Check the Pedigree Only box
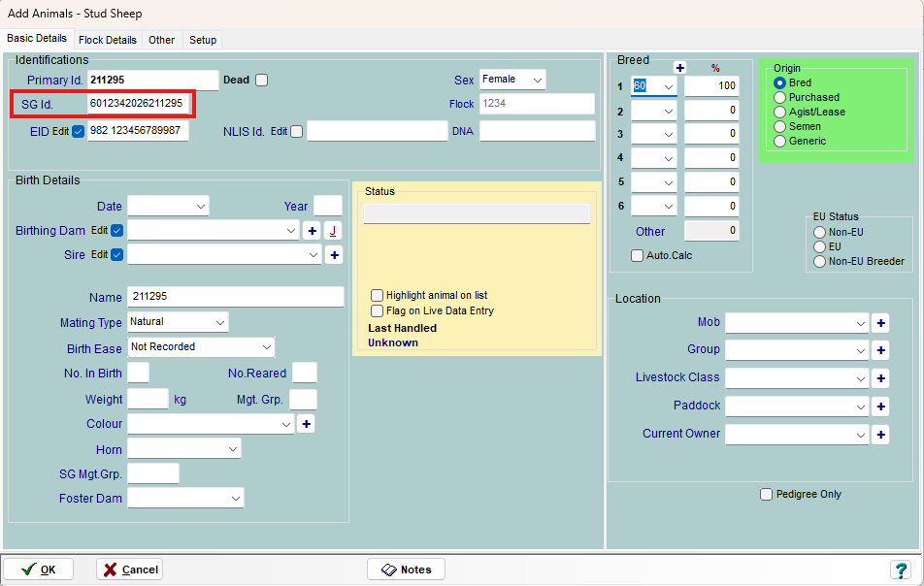924x586 pixels. [766, 495]
